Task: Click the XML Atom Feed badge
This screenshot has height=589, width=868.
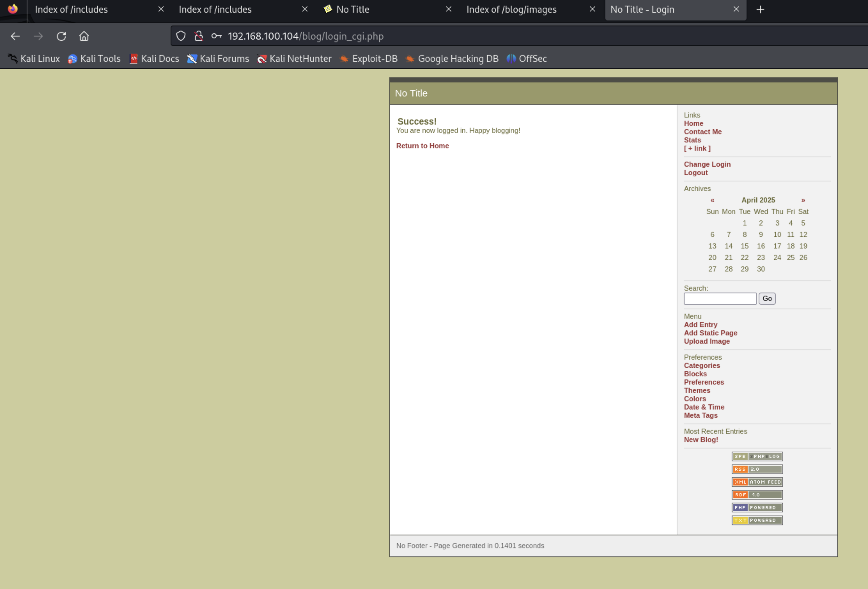Action: click(x=757, y=482)
